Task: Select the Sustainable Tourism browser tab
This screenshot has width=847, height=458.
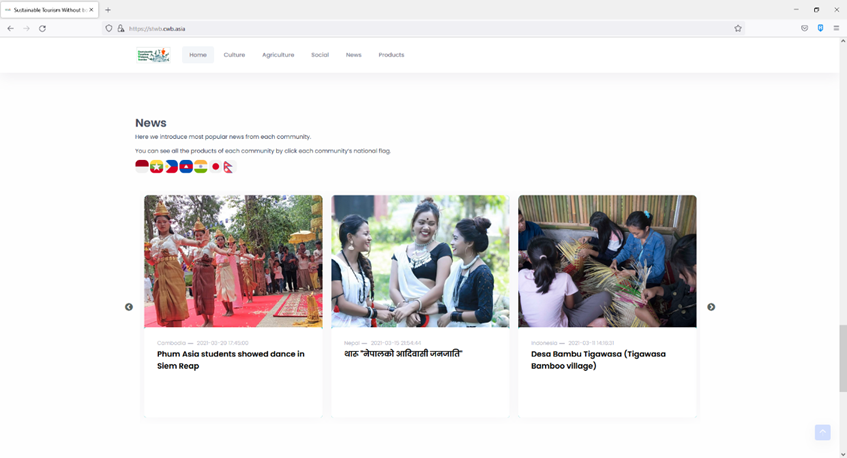Action: (x=49, y=10)
